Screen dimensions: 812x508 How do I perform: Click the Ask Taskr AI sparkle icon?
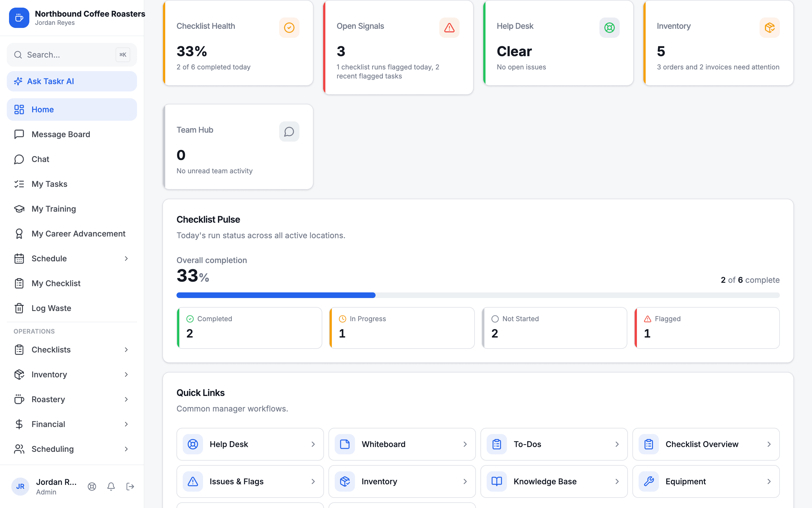18,81
